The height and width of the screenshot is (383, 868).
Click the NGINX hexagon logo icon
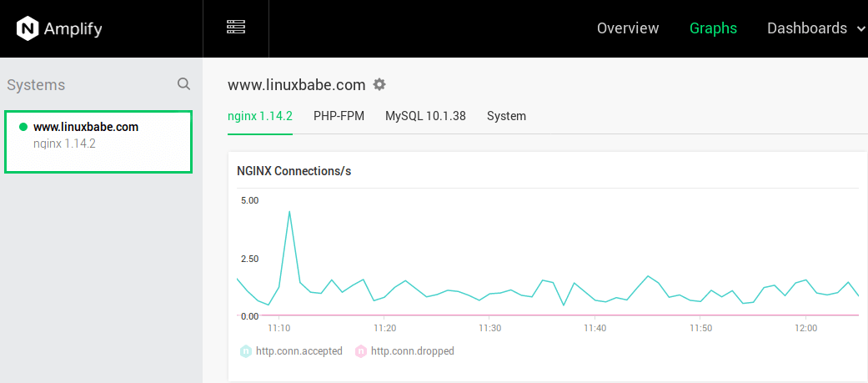[x=28, y=29]
